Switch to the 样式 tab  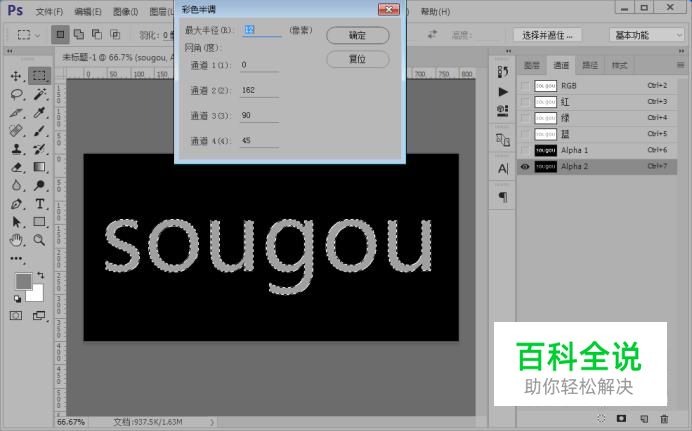coord(620,65)
